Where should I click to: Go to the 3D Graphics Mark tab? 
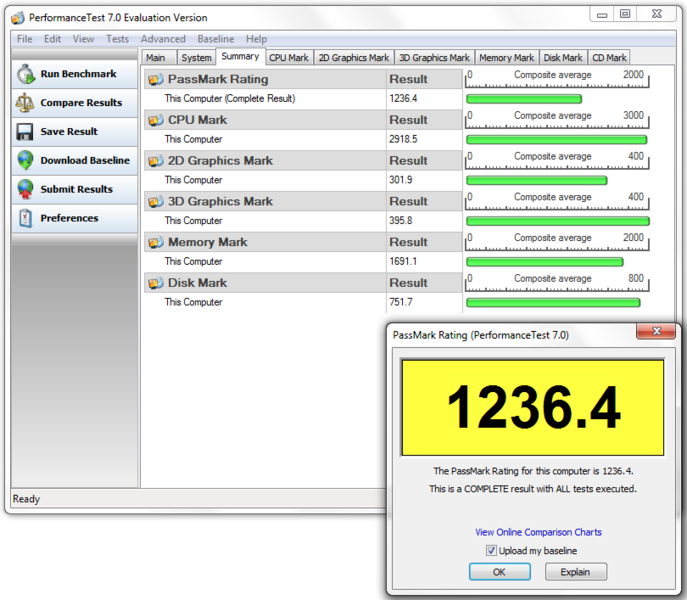(x=434, y=58)
